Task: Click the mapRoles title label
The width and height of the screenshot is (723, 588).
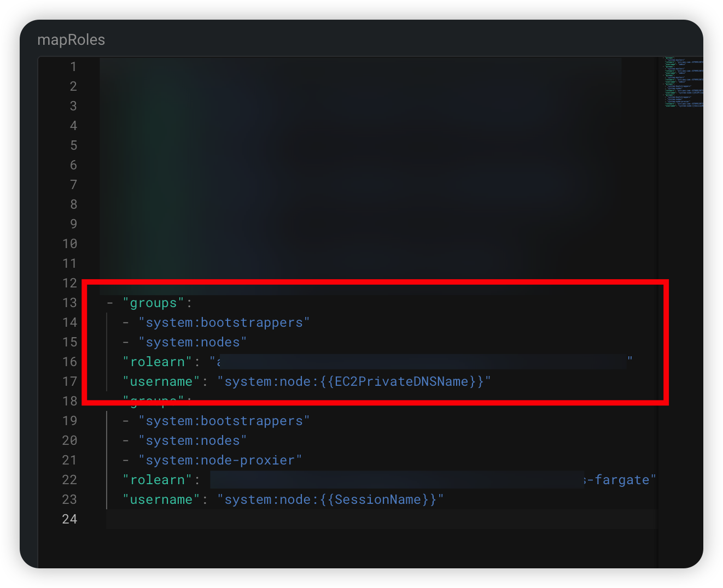Action: pos(71,39)
